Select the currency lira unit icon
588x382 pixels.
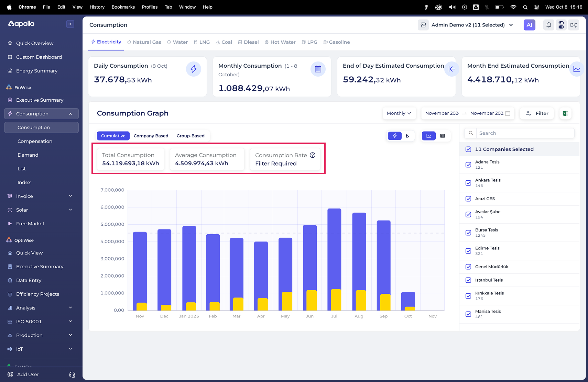pyautogui.click(x=407, y=136)
